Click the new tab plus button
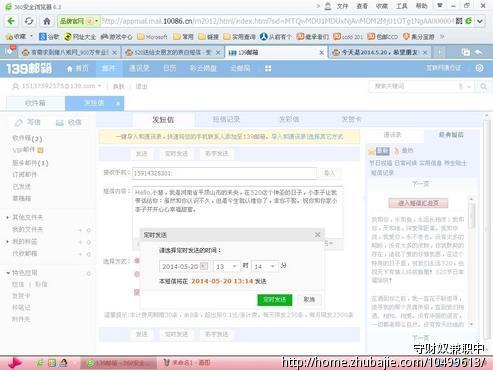 pyautogui.click(x=440, y=52)
